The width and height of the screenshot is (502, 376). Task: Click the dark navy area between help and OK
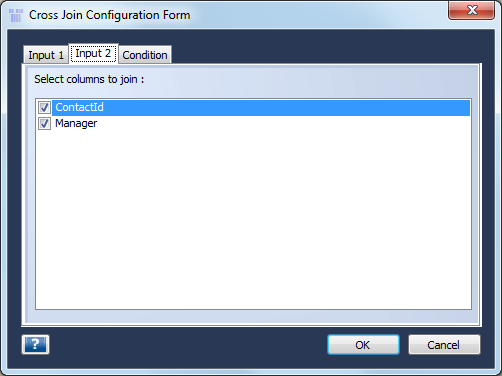188,345
